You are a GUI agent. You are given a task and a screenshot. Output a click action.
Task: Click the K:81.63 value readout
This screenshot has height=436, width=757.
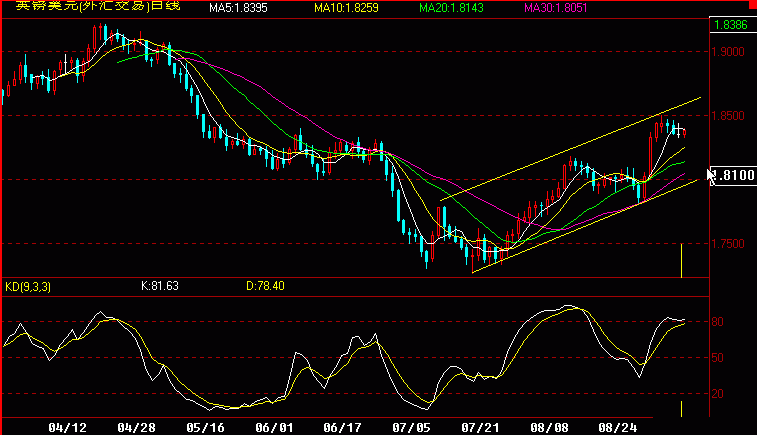(x=160, y=286)
